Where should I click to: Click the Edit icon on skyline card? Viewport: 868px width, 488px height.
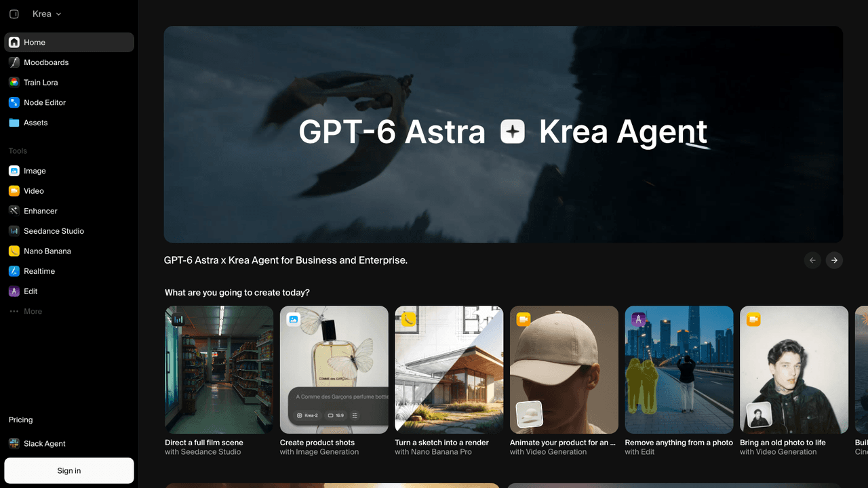pos(638,319)
